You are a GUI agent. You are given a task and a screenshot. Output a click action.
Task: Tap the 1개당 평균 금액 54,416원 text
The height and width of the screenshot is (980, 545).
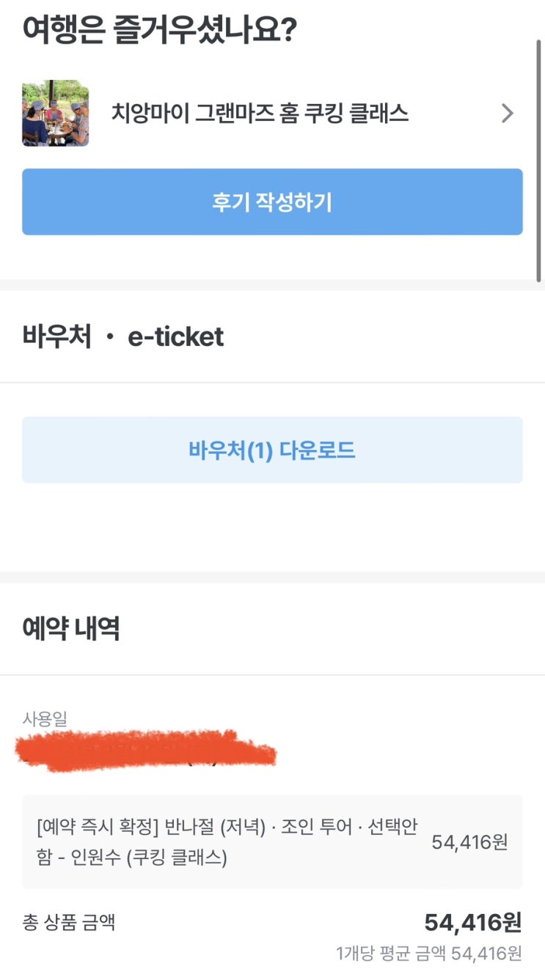[x=429, y=954]
